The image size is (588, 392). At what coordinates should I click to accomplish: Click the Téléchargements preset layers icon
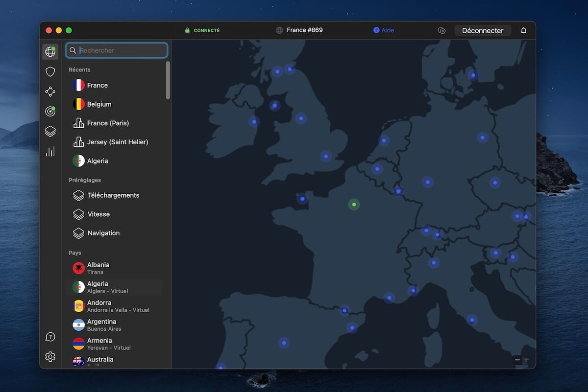(78, 195)
